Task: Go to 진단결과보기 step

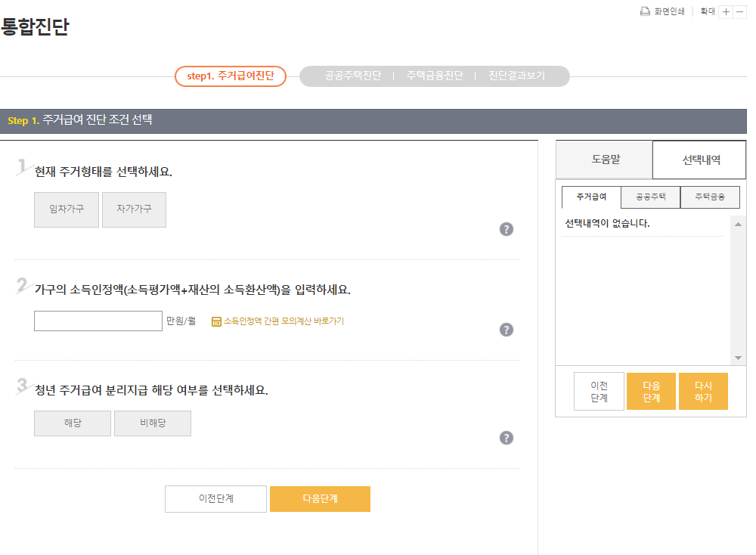Action: click(516, 76)
